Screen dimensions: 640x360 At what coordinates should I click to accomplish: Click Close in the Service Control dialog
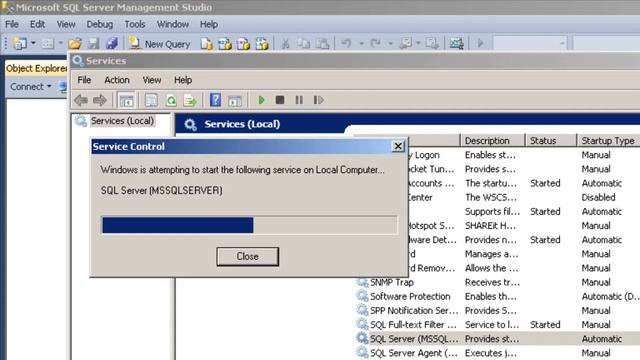tap(247, 256)
